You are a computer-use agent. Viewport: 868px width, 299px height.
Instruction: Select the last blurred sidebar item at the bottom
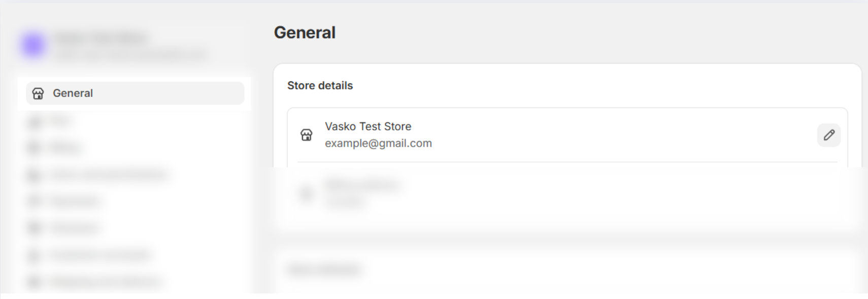(105, 281)
